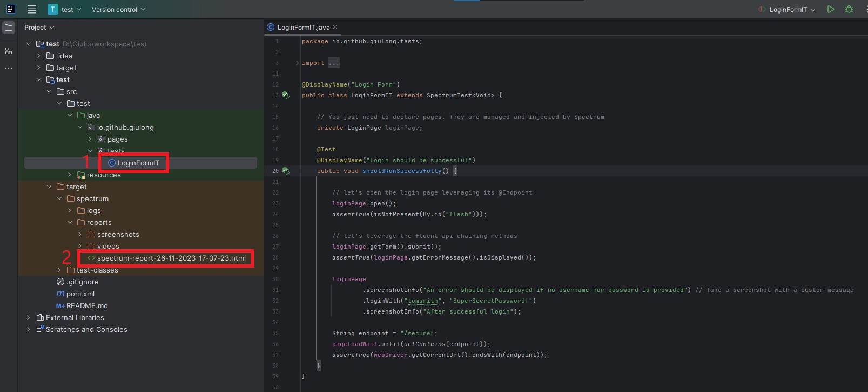Click the IntelliJ IDEA logo icon

(10, 9)
